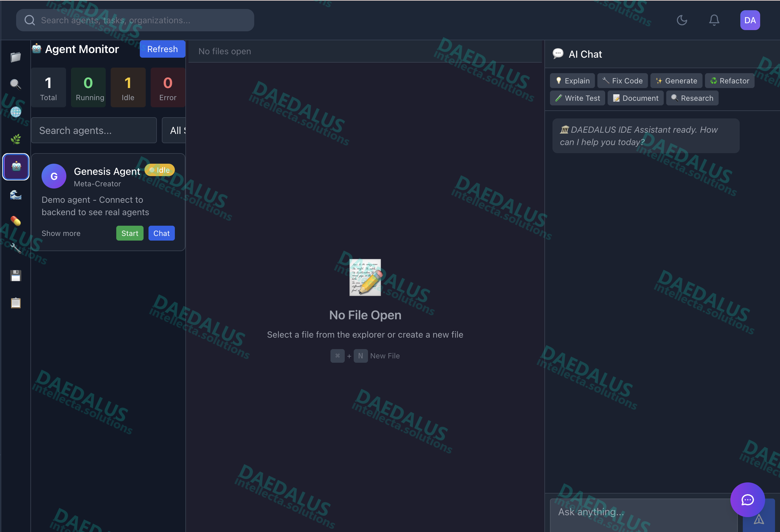Screen dimensions: 780x532
Task: Click the notepad pencil No File icon
Action: click(365, 277)
